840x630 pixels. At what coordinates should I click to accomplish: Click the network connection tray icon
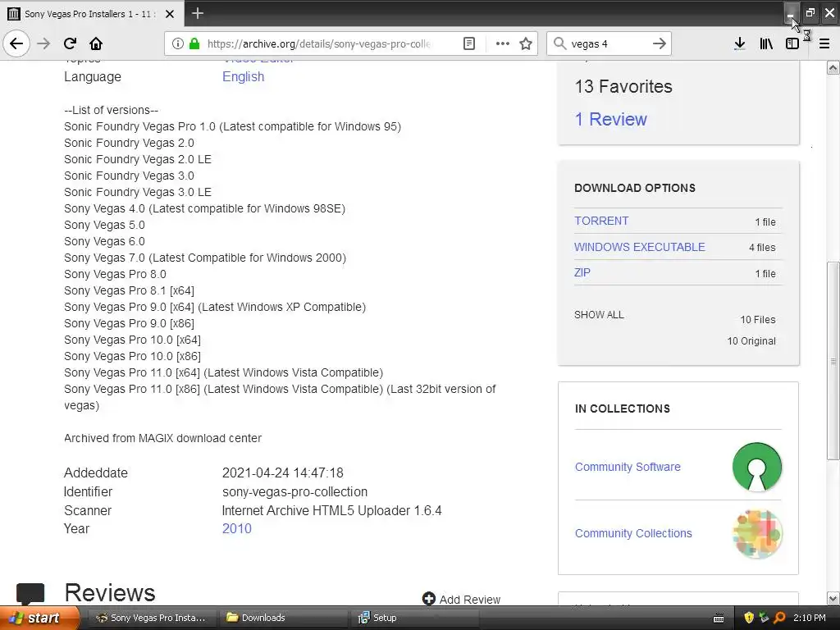coord(764,618)
